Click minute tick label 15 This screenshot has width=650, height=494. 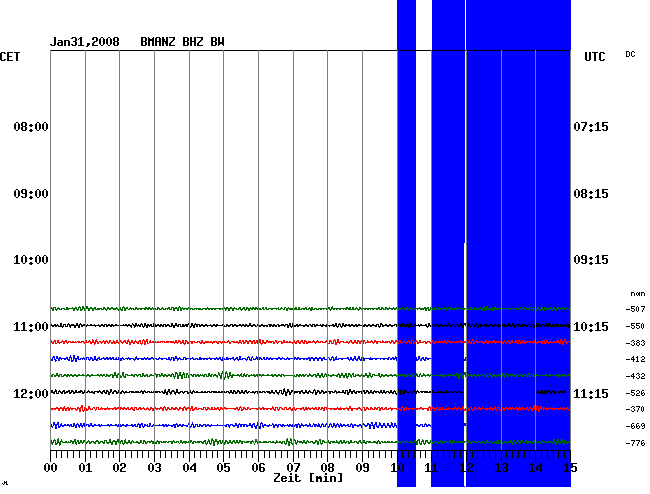[x=570, y=468]
